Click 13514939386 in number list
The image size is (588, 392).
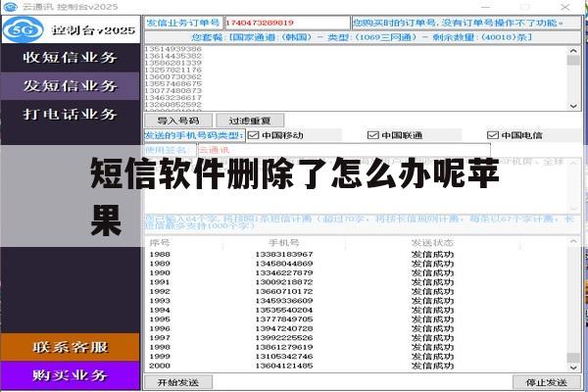pyautogui.click(x=173, y=49)
